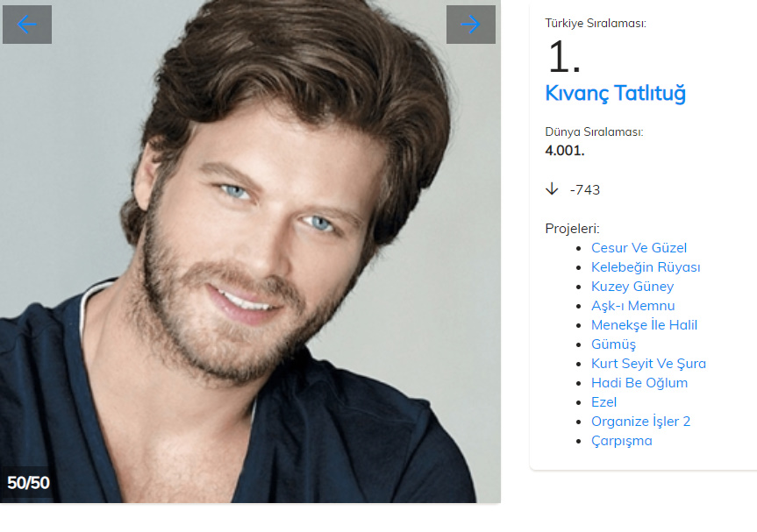Click the 4.001 world ranking number

point(564,151)
